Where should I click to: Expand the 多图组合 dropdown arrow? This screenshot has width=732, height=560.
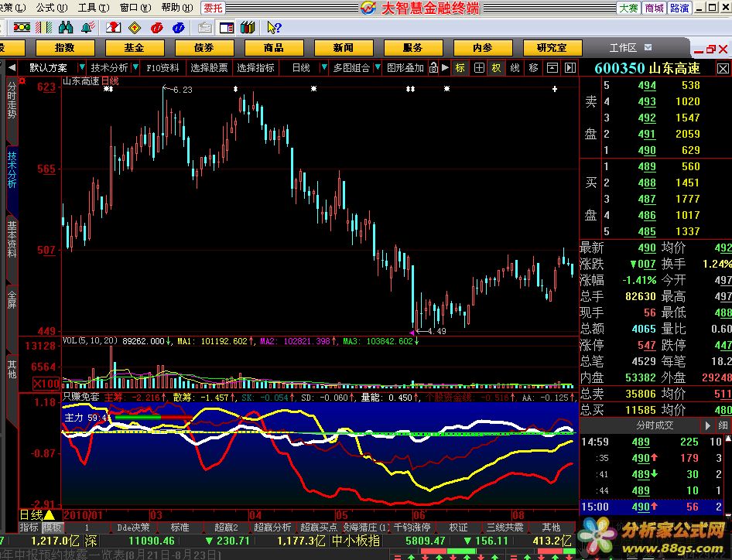tap(378, 67)
